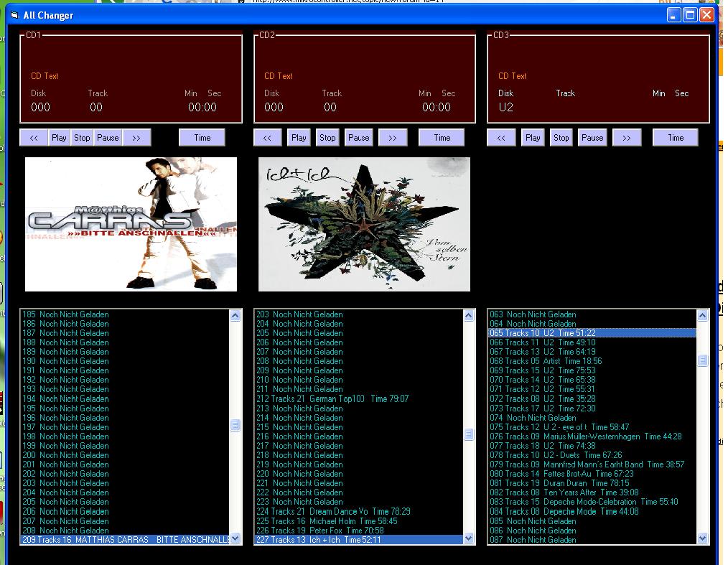The image size is (728, 565).
Task: Go to previous track on CD2
Action: [267, 138]
